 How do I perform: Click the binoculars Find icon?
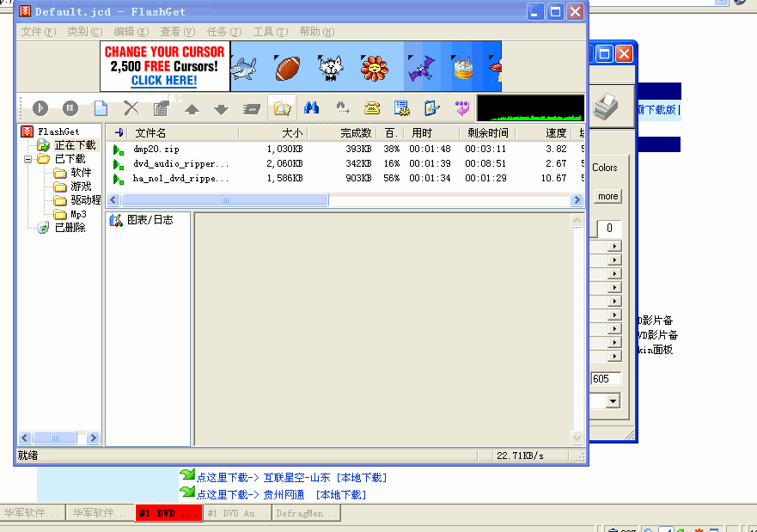click(x=311, y=107)
